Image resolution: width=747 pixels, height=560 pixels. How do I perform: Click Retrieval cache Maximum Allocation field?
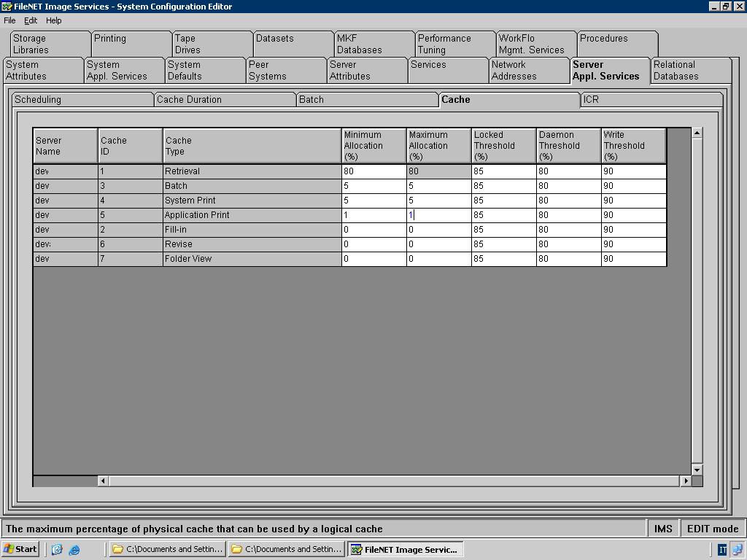click(438, 171)
